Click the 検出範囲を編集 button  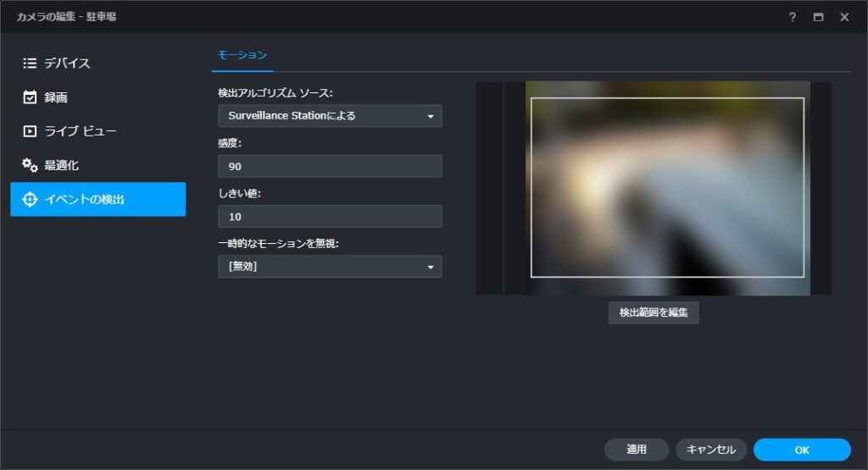654,312
